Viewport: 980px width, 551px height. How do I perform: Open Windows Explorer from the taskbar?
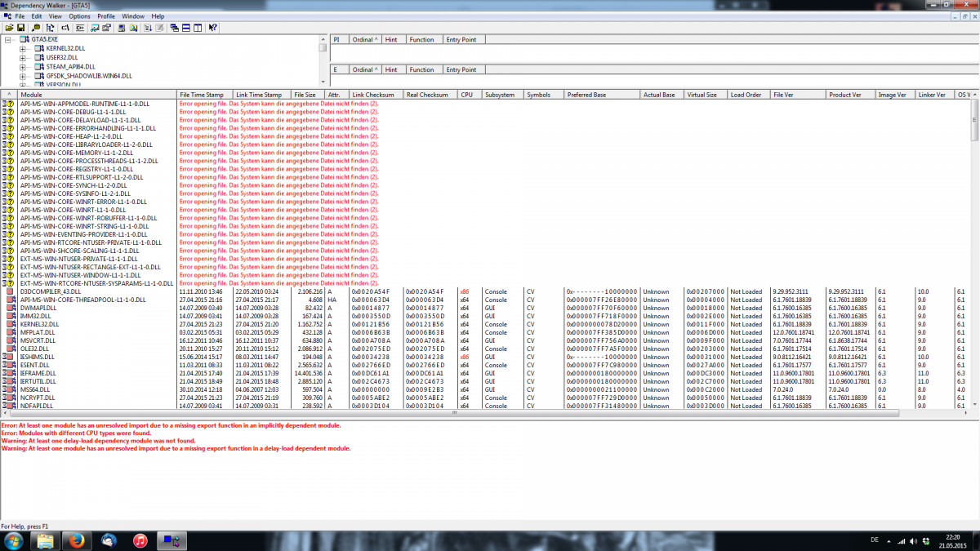click(45, 540)
